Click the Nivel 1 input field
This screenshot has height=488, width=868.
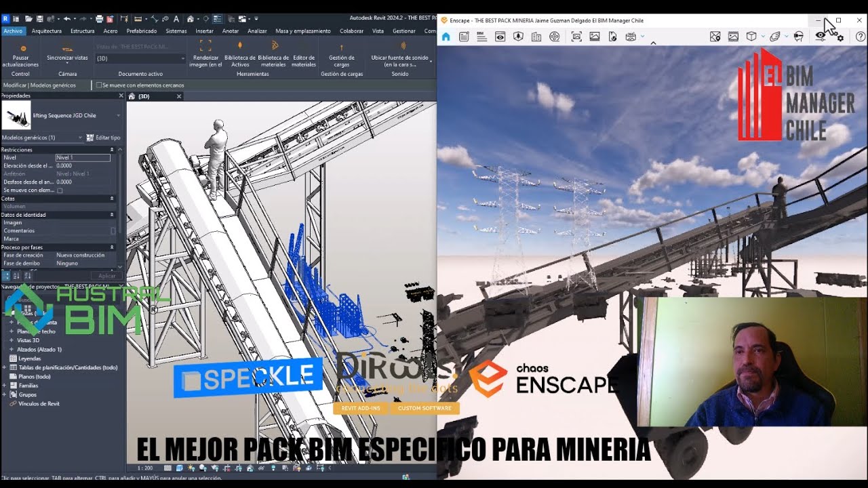pyautogui.click(x=83, y=157)
